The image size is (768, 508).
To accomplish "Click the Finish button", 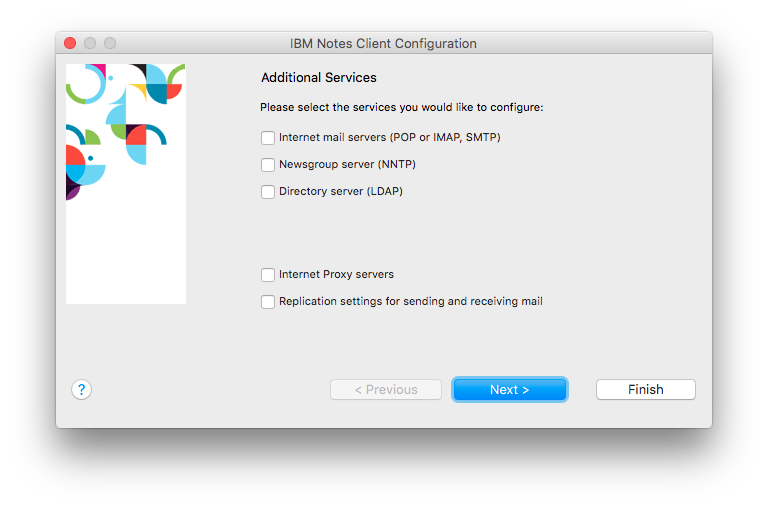I will (646, 389).
